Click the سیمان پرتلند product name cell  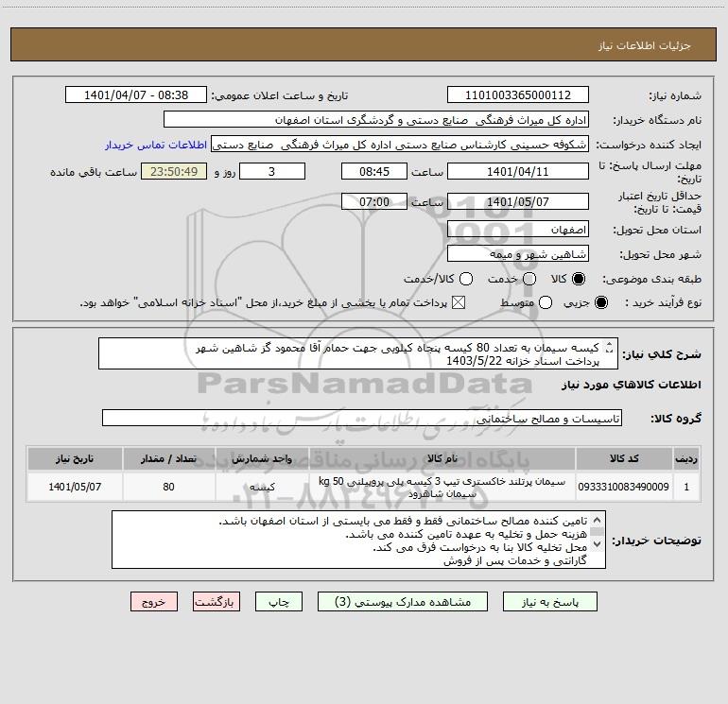tap(442, 487)
